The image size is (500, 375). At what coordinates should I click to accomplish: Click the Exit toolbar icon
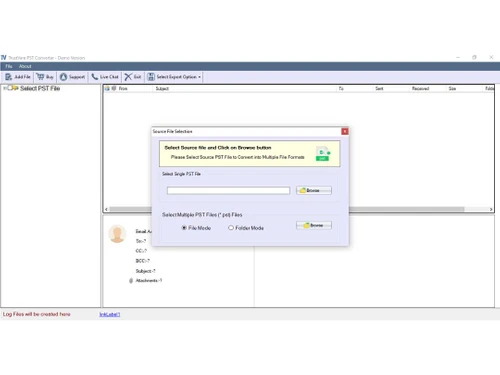[133, 77]
